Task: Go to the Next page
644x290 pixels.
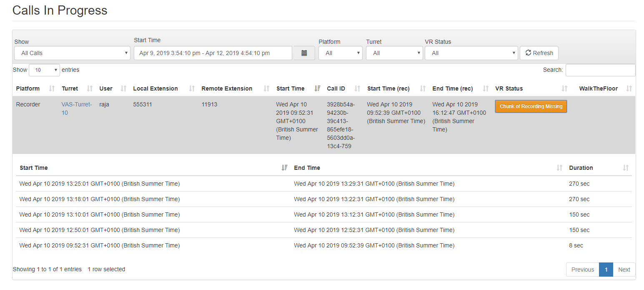Action: pos(624,270)
